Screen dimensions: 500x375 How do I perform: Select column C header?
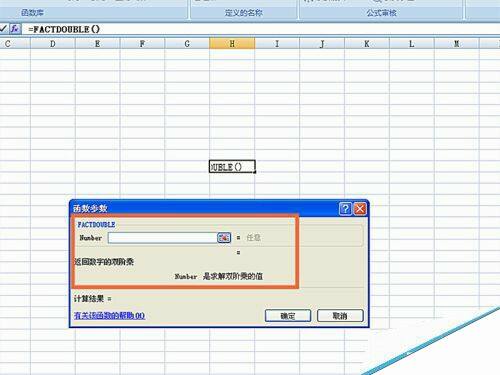(x=15, y=43)
